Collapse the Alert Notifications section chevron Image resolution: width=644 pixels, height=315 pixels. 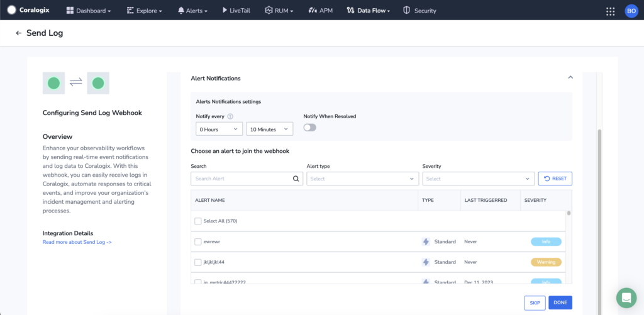tap(570, 77)
